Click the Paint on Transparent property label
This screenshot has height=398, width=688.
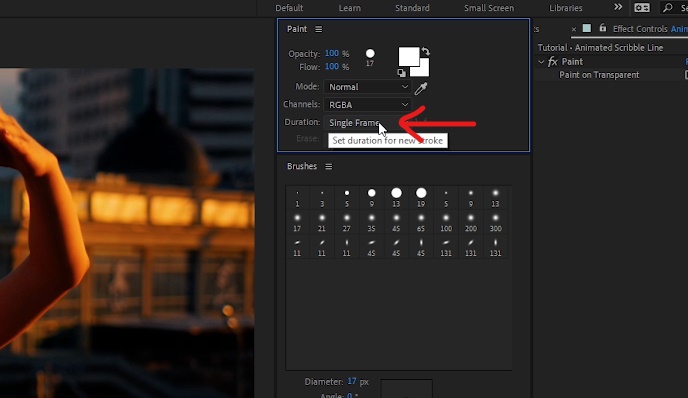tap(599, 75)
